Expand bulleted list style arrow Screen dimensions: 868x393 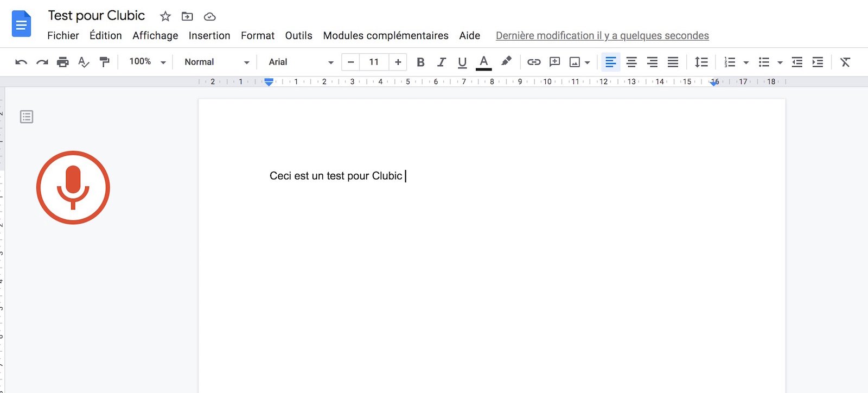point(780,62)
